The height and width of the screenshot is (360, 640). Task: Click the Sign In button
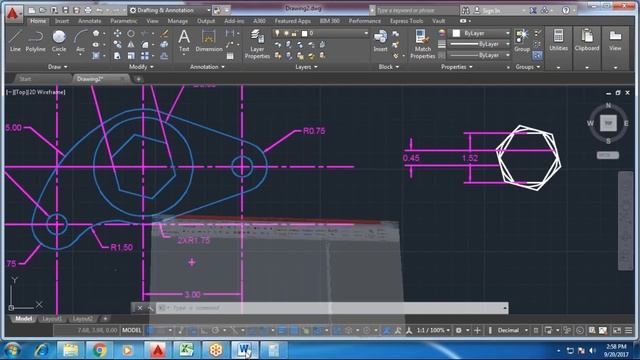491,10
